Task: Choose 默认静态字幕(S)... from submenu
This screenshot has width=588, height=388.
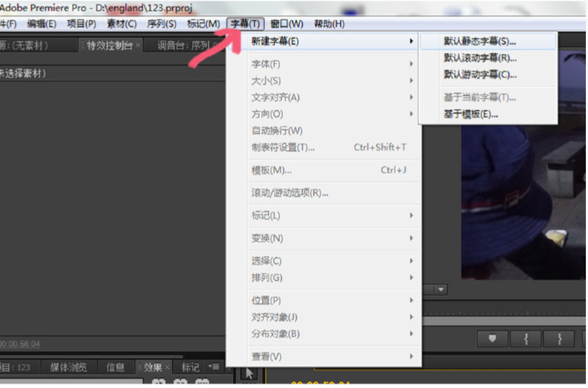Action: click(x=488, y=41)
